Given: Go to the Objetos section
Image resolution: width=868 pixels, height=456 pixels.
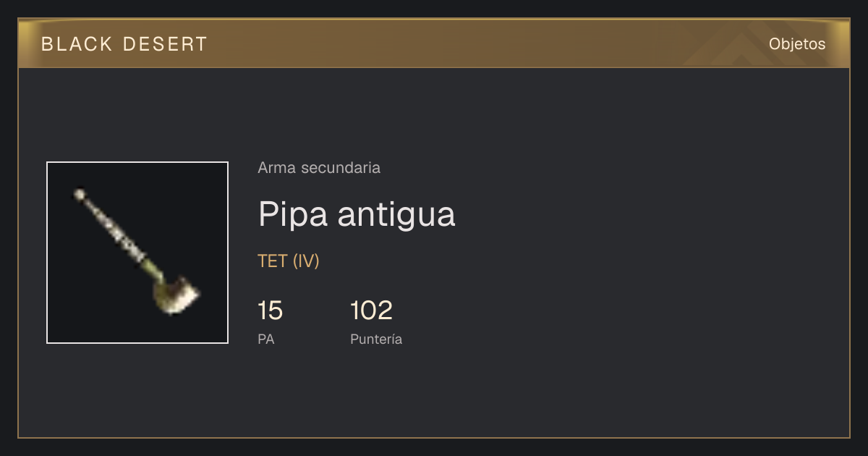Looking at the screenshot, I should point(797,44).
